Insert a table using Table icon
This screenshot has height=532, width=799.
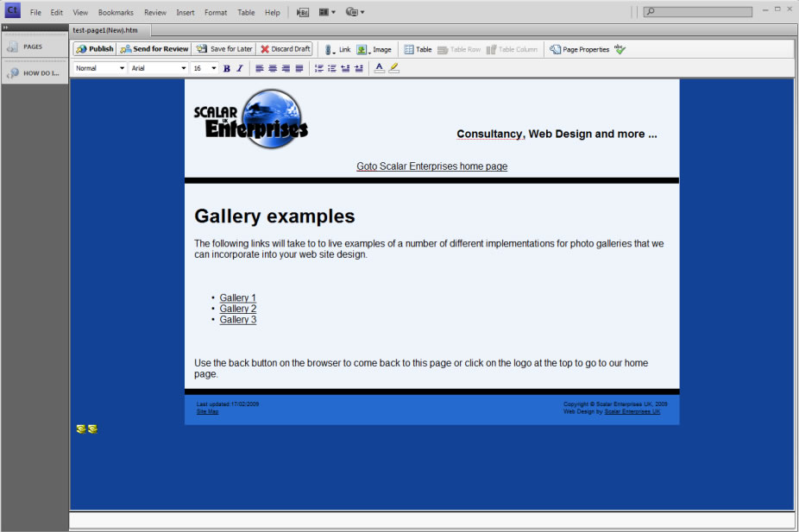pyautogui.click(x=418, y=49)
